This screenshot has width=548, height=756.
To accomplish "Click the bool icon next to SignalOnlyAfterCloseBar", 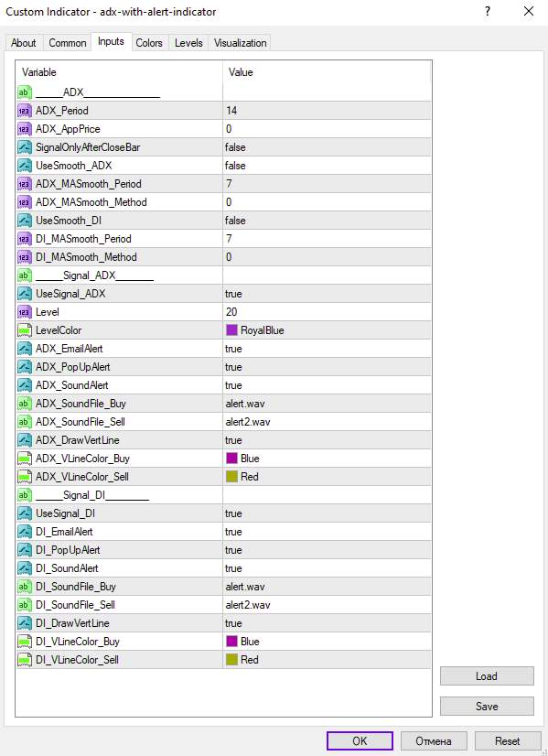I will click(25, 147).
